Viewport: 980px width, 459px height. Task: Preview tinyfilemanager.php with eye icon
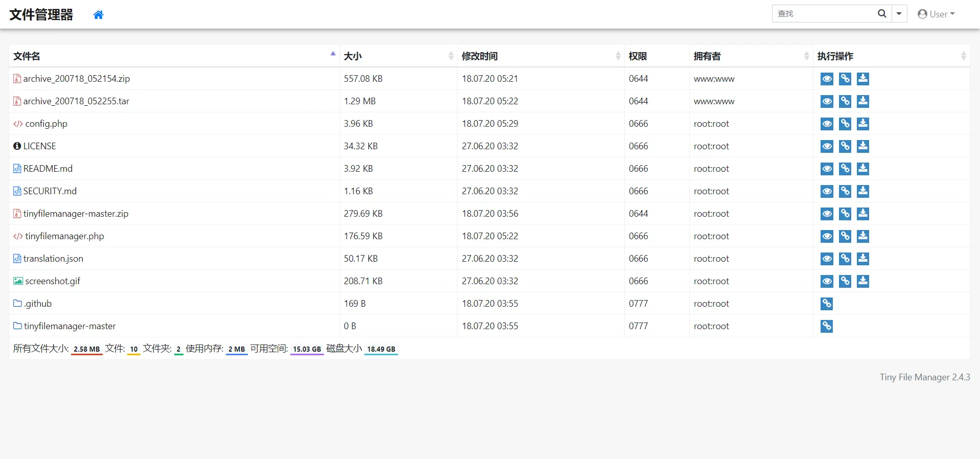click(x=827, y=236)
